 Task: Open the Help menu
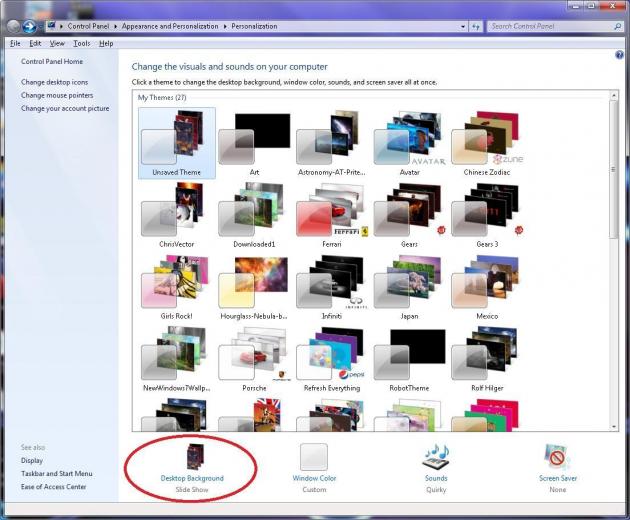(x=106, y=43)
